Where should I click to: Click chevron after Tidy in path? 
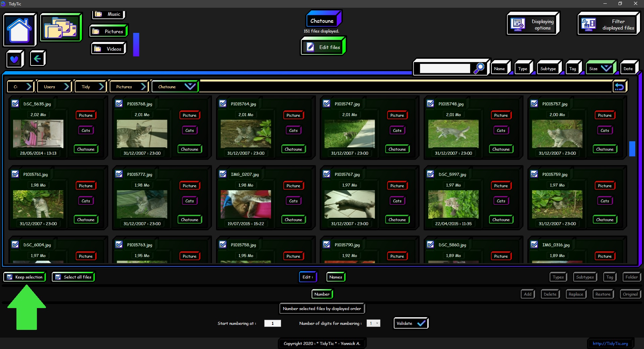coord(102,87)
